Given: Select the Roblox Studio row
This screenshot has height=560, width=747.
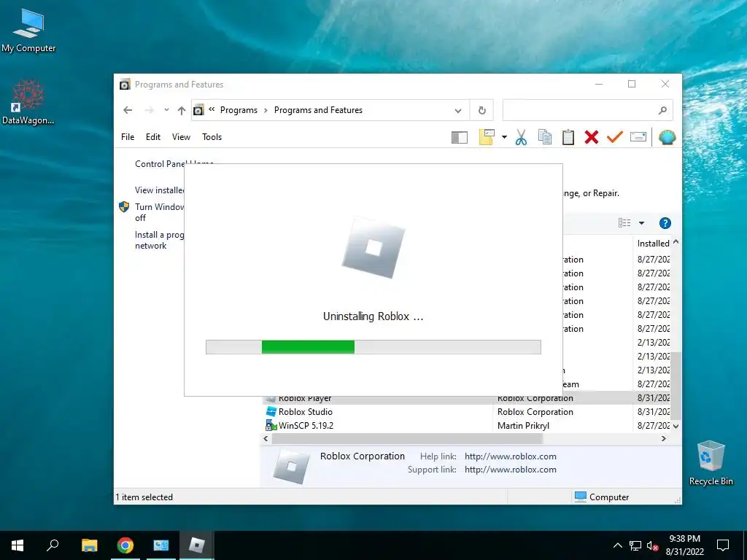Looking at the screenshot, I should coord(467,412).
